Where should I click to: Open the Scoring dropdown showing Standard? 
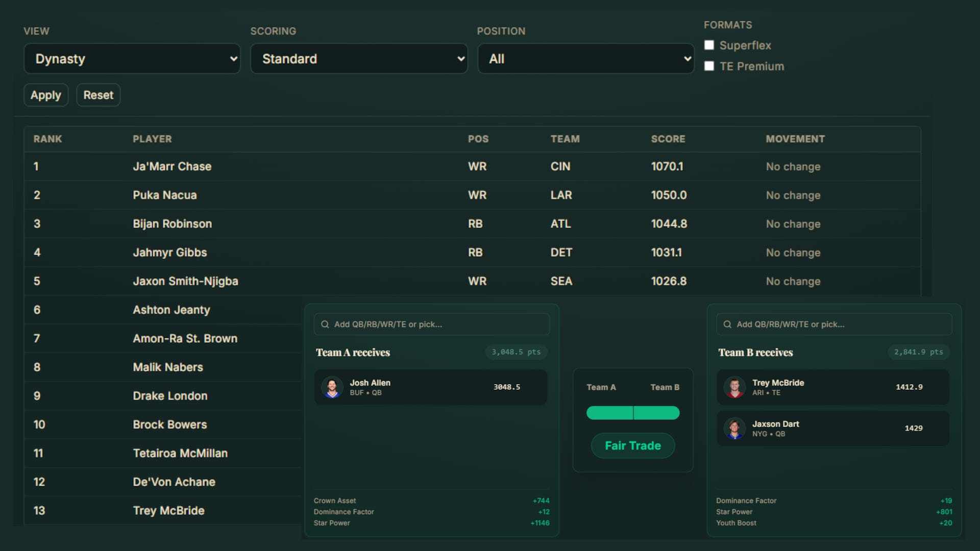coord(359,59)
